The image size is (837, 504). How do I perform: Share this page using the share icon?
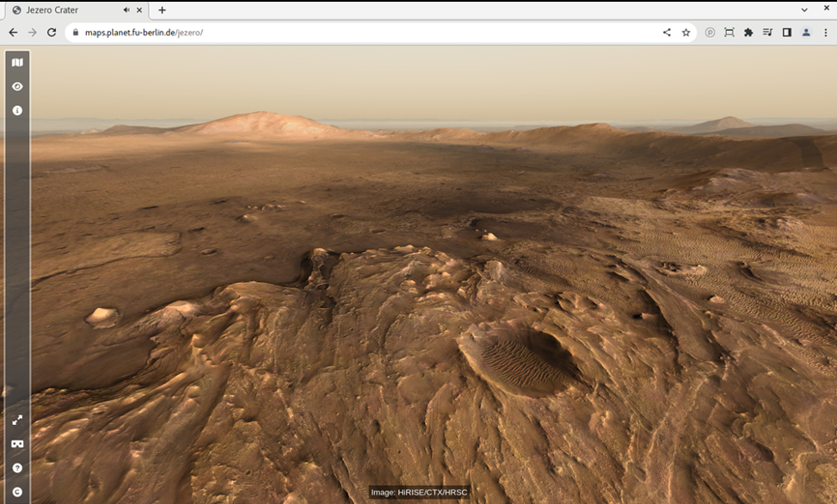pos(667,33)
